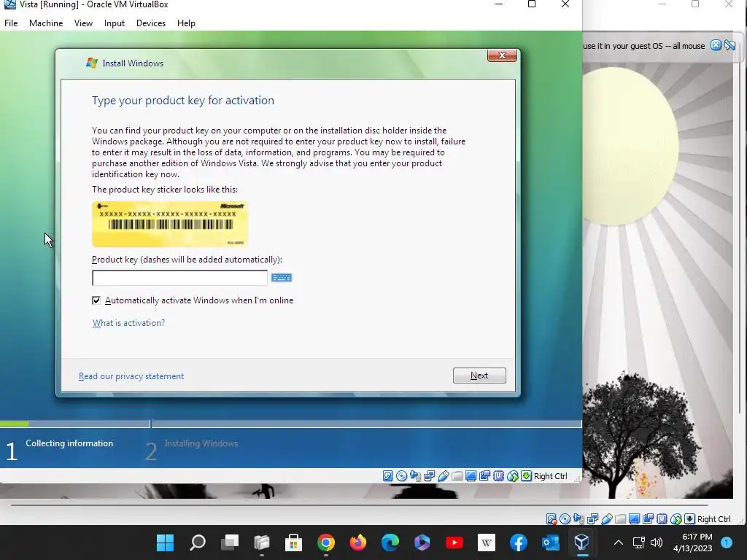
Task: Click the Next button
Action: (x=479, y=376)
